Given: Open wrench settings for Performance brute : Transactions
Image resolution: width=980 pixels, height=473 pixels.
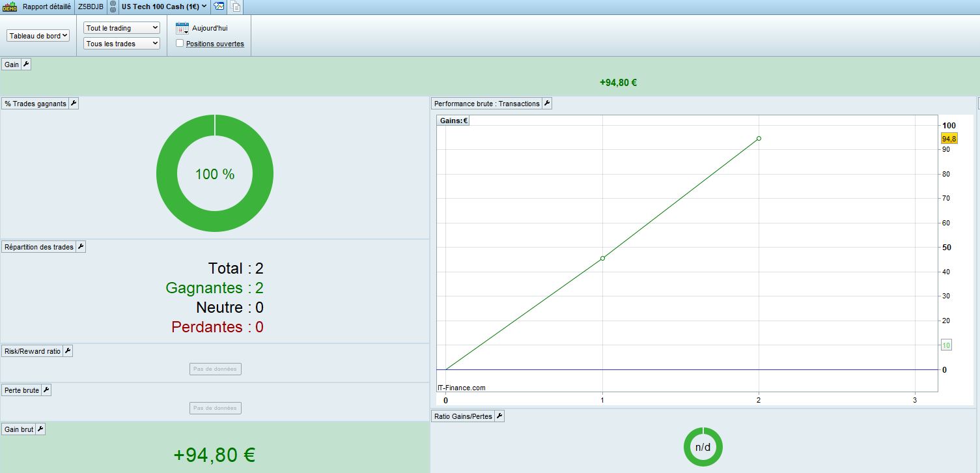Looking at the screenshot, I should pyautogui.click(x=547, y=104).
